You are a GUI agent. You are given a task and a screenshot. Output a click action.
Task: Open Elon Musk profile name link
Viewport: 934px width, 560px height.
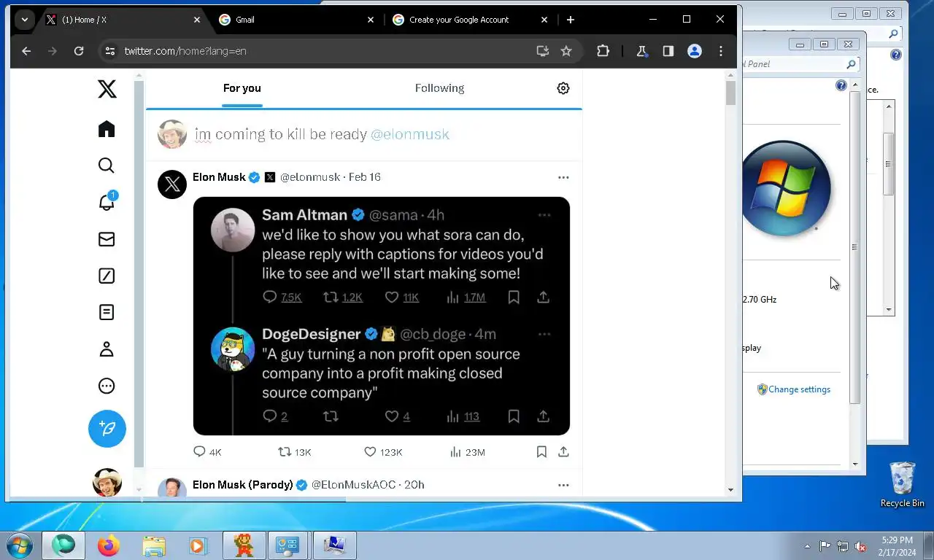click(x=219, y=177)
